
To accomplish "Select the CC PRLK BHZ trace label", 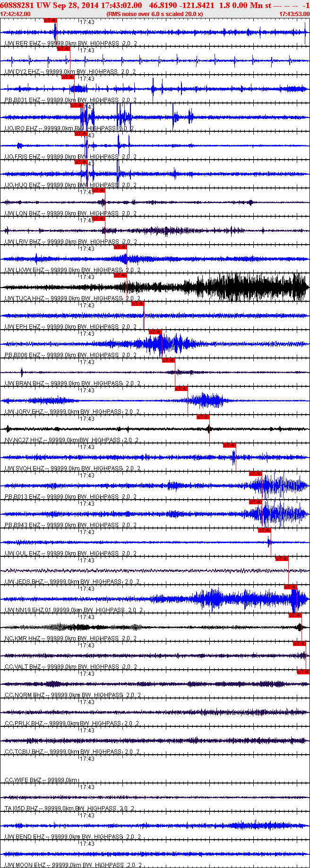I will click(x=72, y=723).
